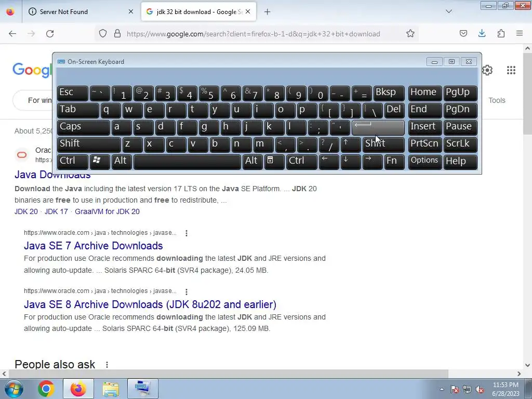Open the Save to Pocket icon
The height and width of the screenshot is (399, 532).
[463, 34]
